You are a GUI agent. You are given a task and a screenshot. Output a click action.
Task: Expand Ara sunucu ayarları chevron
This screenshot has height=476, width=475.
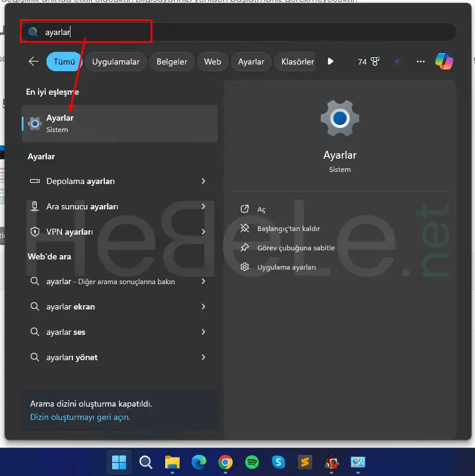pyautogui.click(x=203, y=206)
